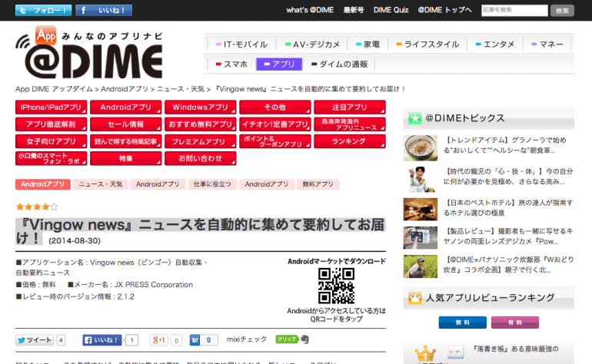Open the セール情報 red menu
This screenshot has height=364, width=592.
(126, 124)
